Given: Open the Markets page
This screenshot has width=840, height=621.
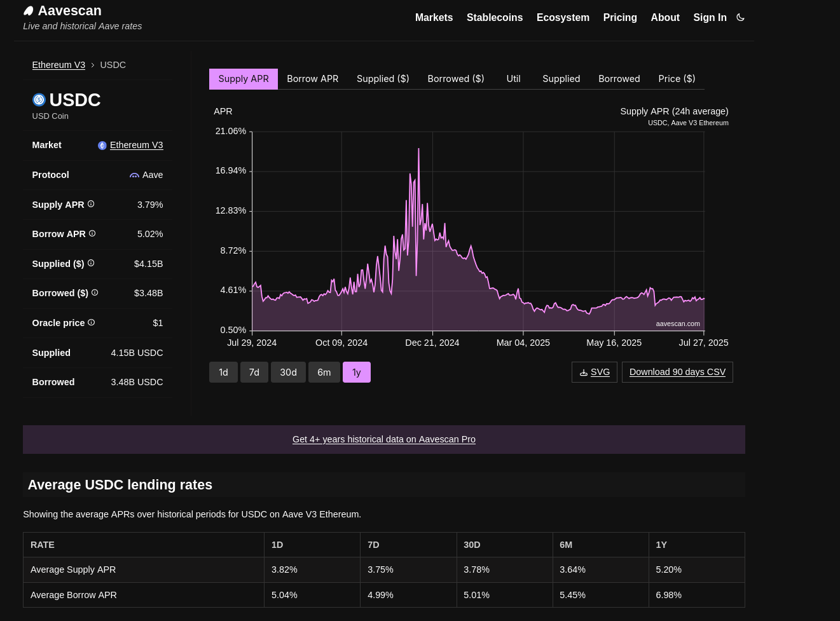Looking at the screenshot, I should 434,18.
